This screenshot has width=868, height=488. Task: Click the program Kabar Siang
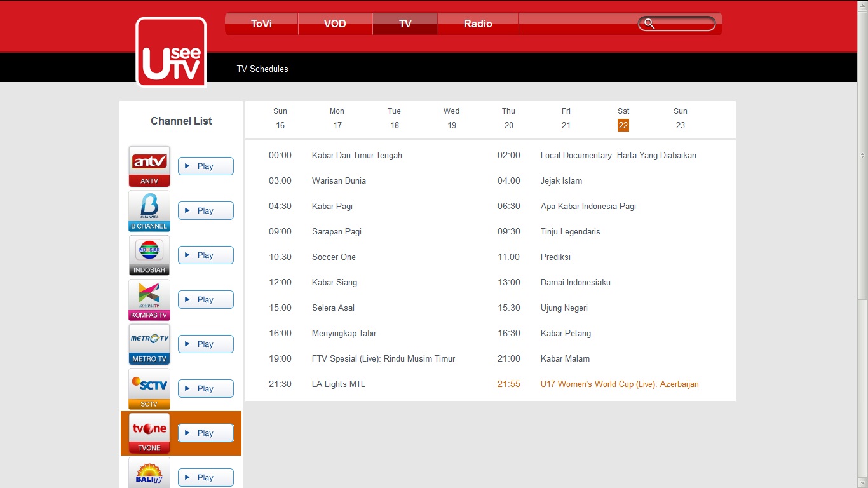tap(334, 282)
